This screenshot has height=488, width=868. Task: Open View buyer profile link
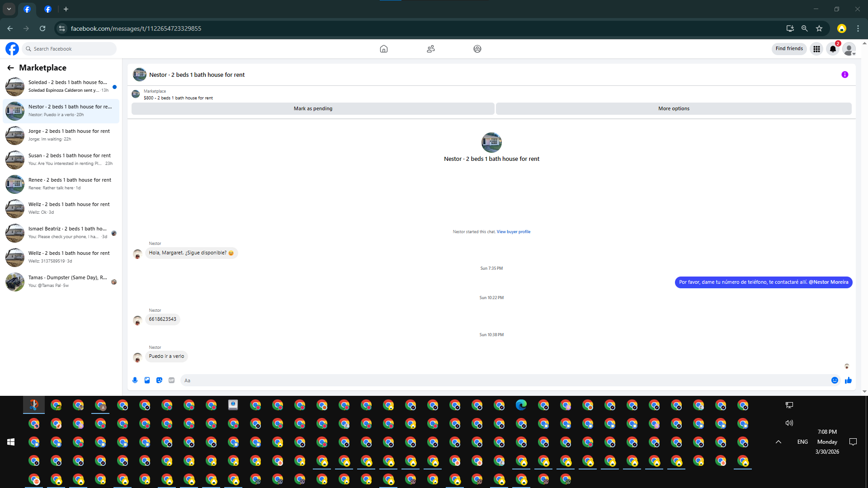click(x=513, y=232)
